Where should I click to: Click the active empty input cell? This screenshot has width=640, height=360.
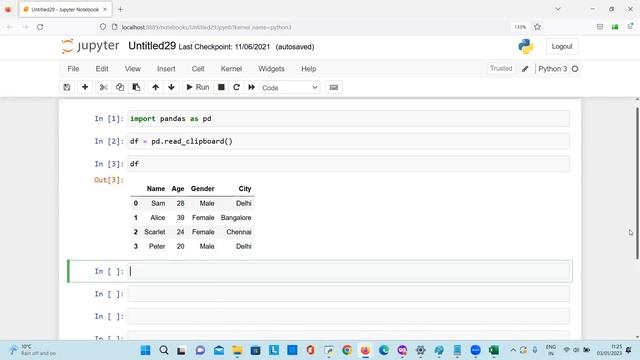(348, 271)
